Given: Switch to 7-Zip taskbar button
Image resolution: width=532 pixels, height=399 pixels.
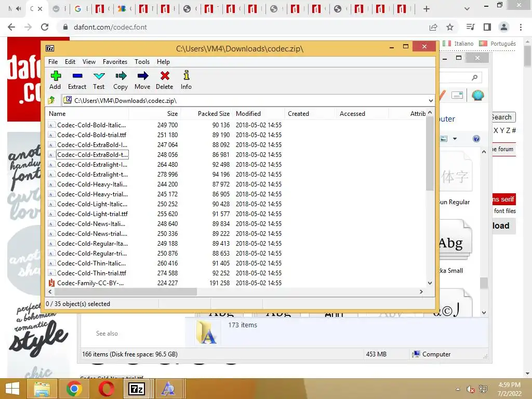Looking at the screenshot, I should coord(137,389).
